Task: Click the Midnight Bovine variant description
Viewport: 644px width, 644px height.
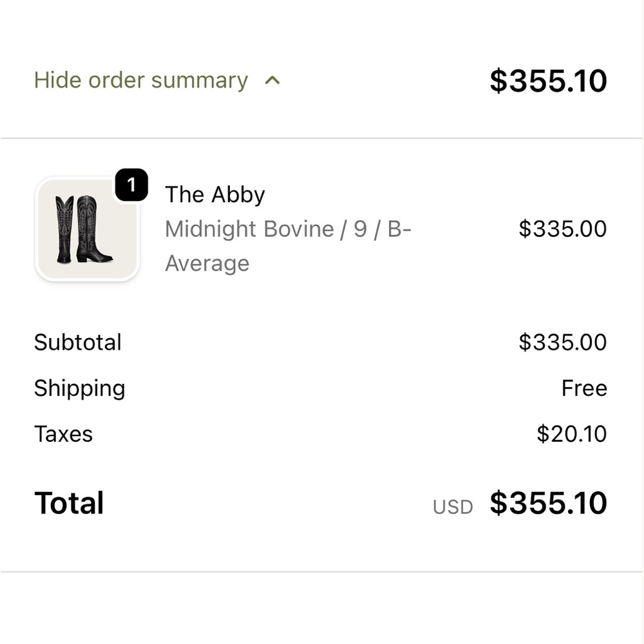Action: pyautogui.click(x=288, y=246)
